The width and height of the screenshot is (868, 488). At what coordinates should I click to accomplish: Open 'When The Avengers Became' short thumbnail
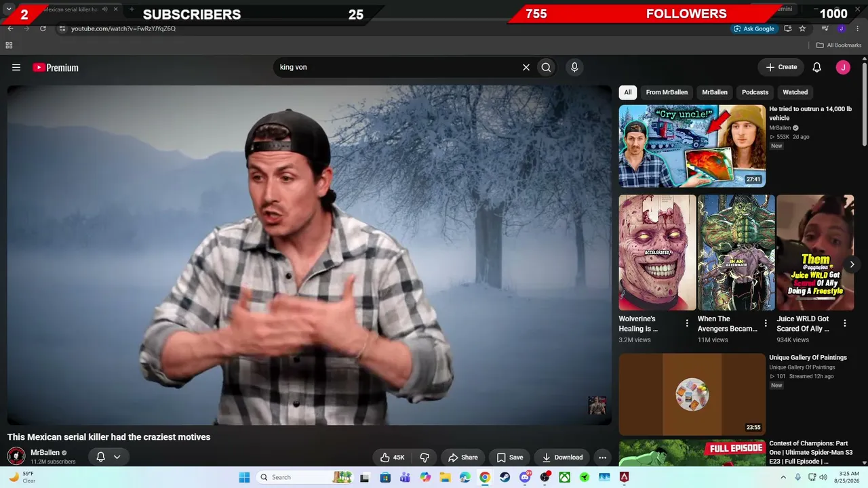coord(736,253)
